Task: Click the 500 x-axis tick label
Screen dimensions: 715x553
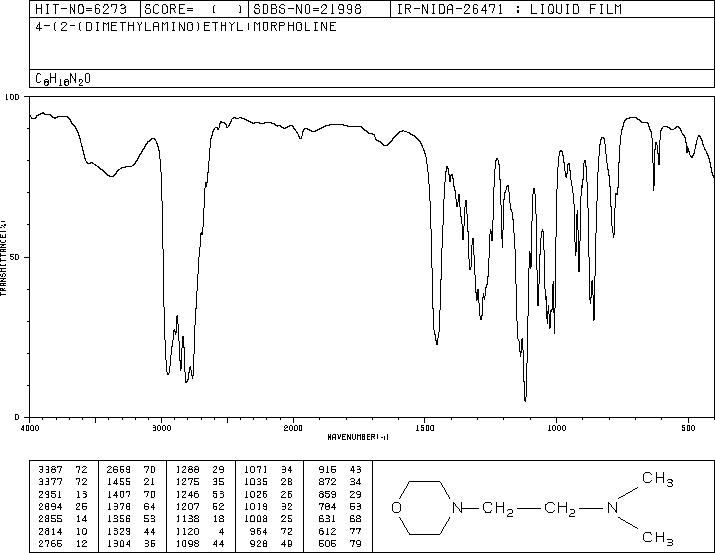Action: tap(688, 428)
